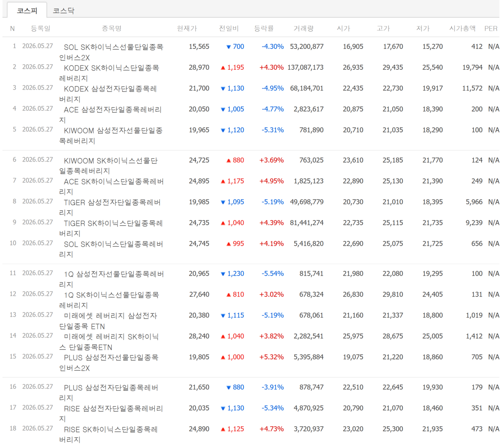Open SOL SK하이닉스단일종목레버리지 link
Viewport: 504px width, 444px height.
pos(111,249)
